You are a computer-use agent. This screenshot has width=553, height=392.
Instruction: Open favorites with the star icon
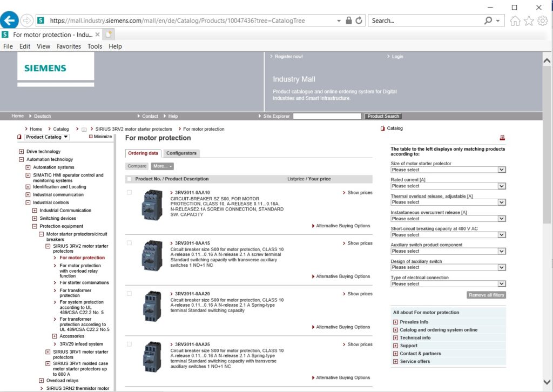(529, 21)
